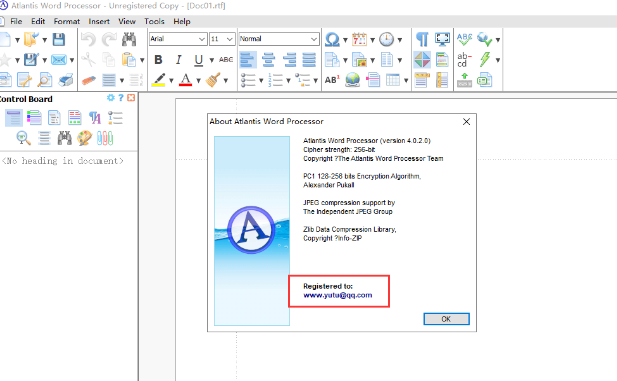The height and width of the screenshot is (381, 617).
Task: Toggle Bold formatting
Action: click(x=158, y=59)
